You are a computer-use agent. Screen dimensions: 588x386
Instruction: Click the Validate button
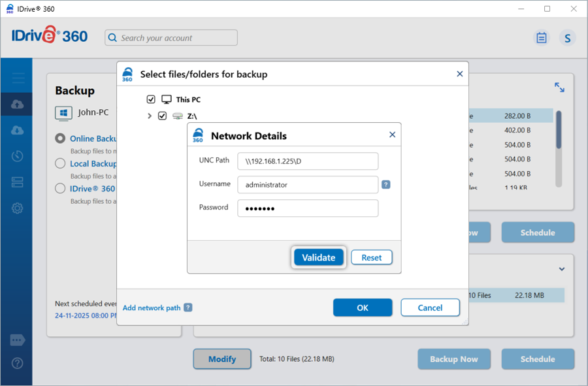[x=318, y=257]
